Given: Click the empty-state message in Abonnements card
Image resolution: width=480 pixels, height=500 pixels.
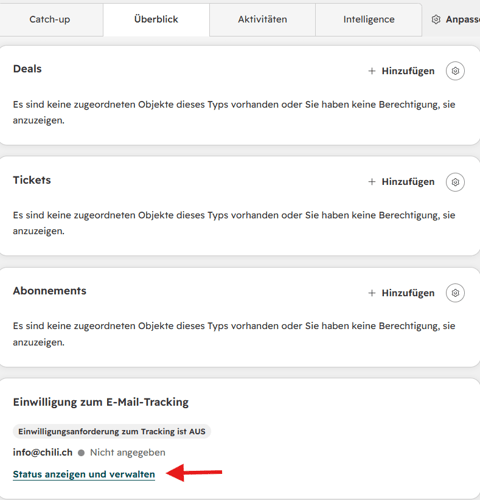Looking at the screenshot, I should click(234, 334).
